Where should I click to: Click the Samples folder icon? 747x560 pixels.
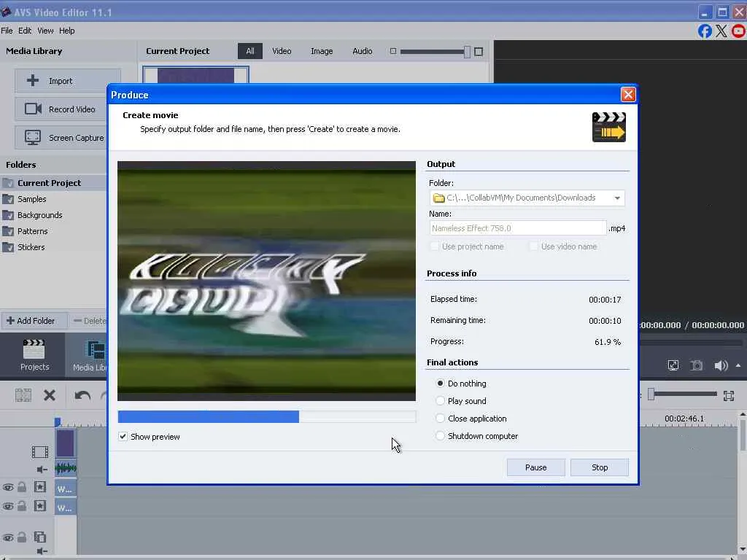pos(8,199)
